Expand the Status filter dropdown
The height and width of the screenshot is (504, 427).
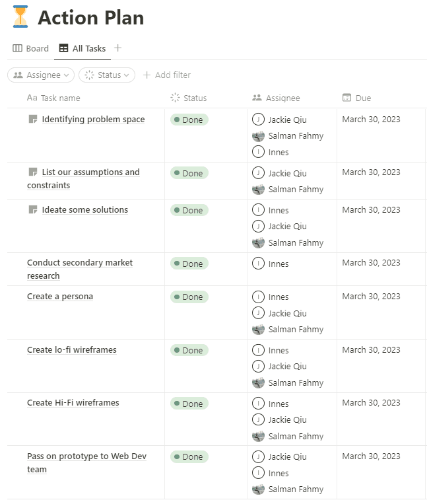coord(107,75)
